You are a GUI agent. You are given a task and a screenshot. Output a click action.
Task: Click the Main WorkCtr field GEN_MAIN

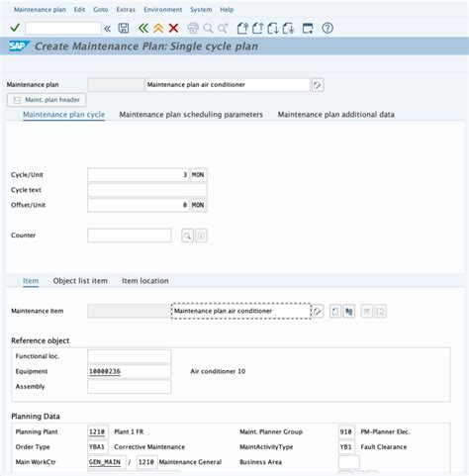click(107, 462)
